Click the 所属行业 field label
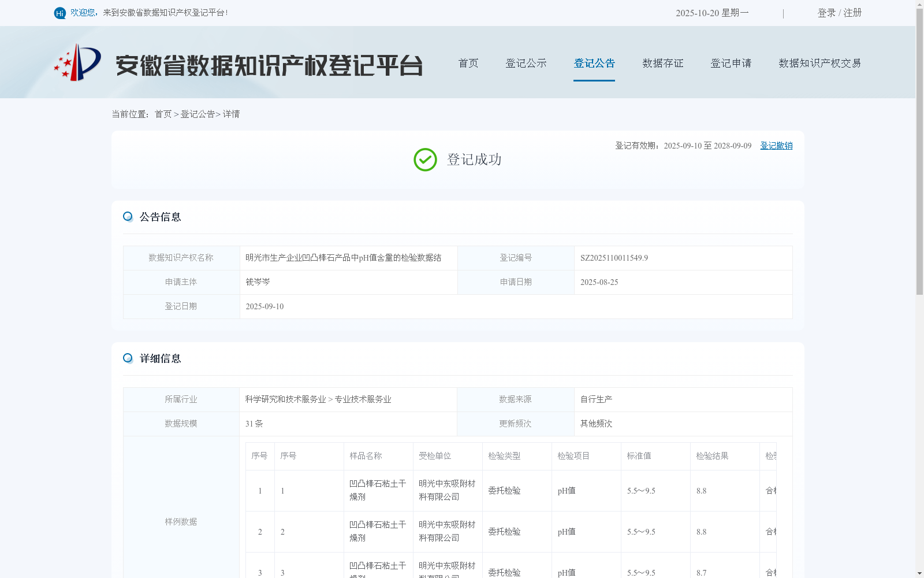This screenshot has height=578, width=924. pyautogui.click(x=181, y=399)
